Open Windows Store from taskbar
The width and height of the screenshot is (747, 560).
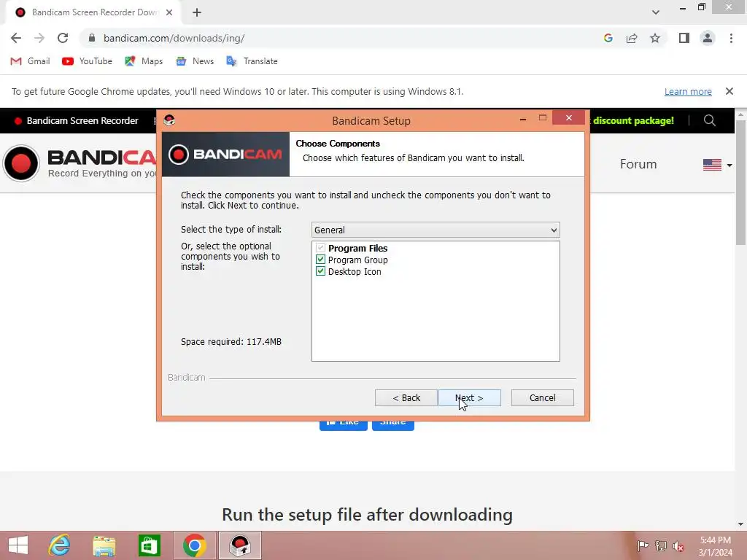149,545
